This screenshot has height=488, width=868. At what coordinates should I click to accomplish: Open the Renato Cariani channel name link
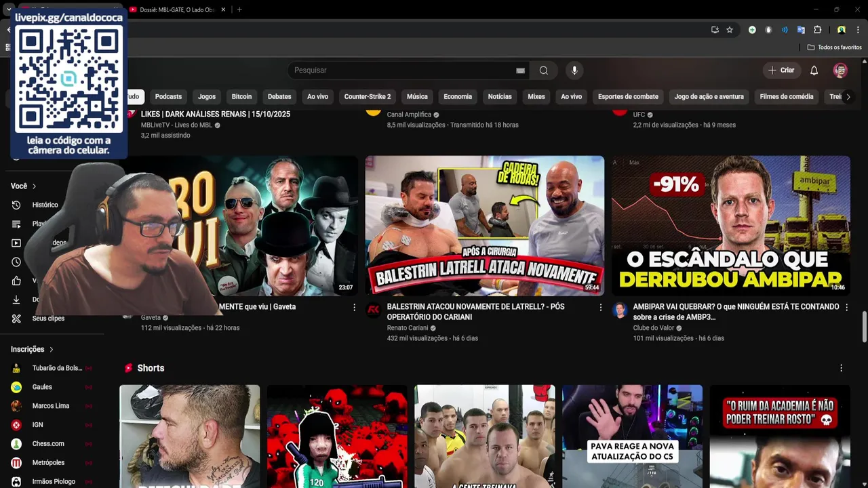(408, 328)
